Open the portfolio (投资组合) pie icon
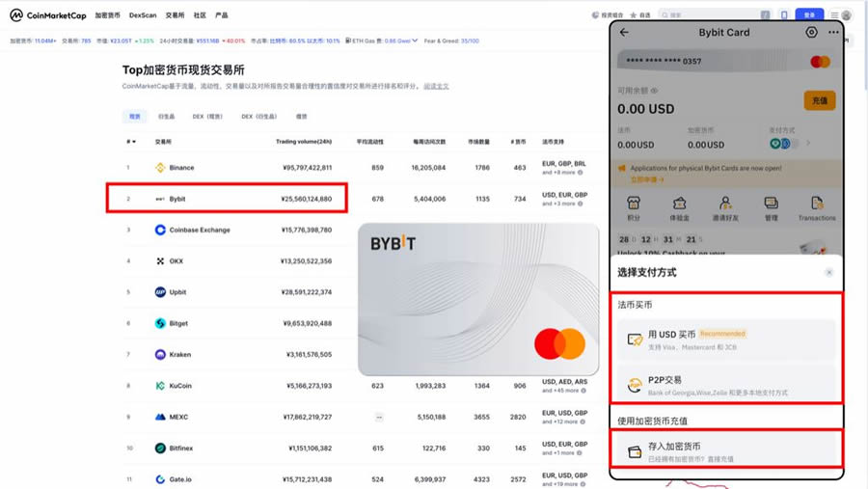This screenshot has height=489, width=868. point(595,15)
